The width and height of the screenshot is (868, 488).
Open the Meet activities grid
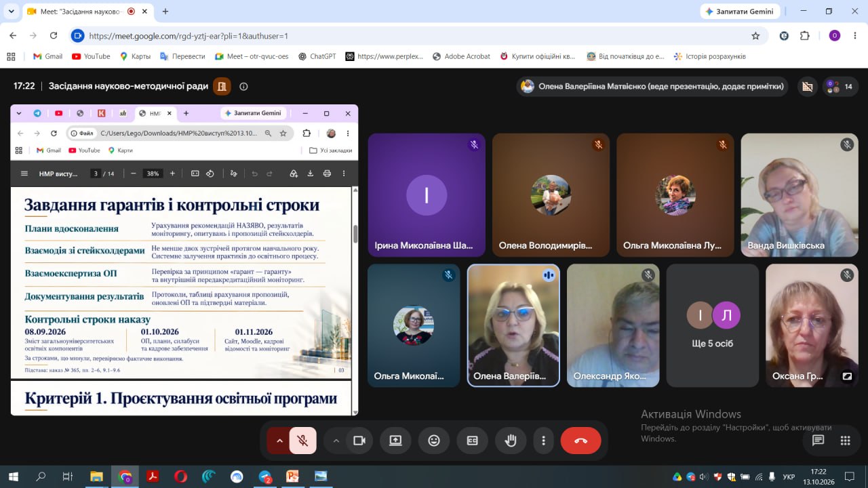pyautogui.click(x=845, y=441)
